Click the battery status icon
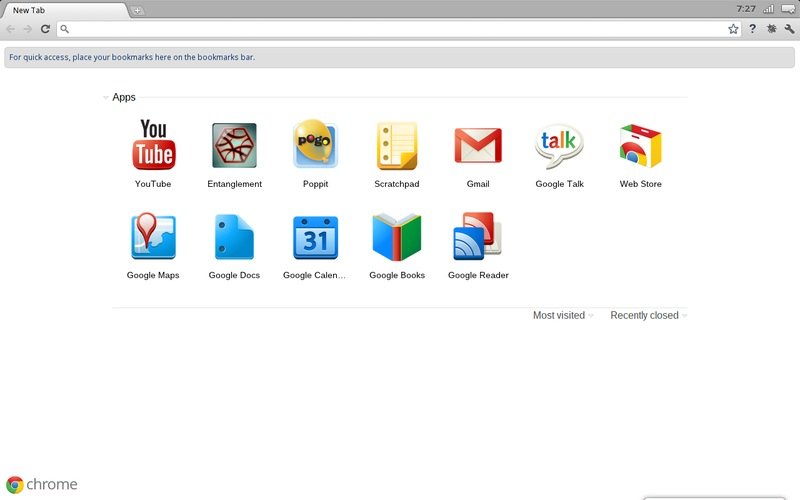Image resolution: width=800 pixels, height=500 pixels. tap(788, 9)
